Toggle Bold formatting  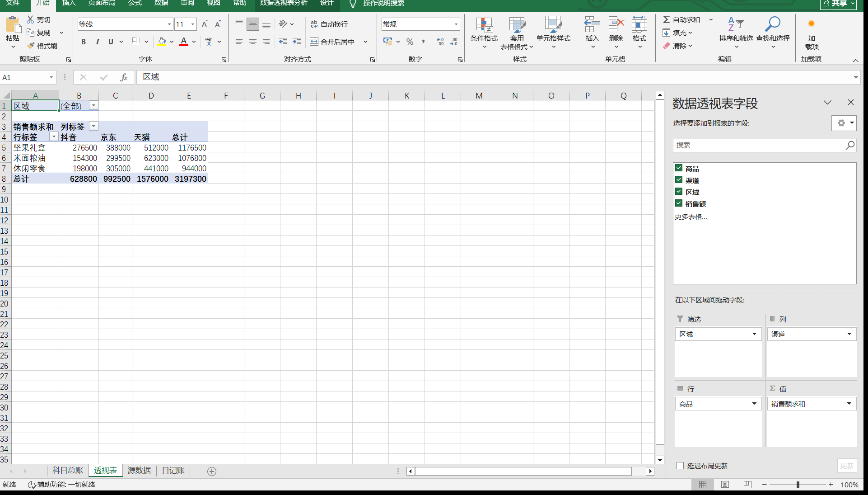(83, 42)
